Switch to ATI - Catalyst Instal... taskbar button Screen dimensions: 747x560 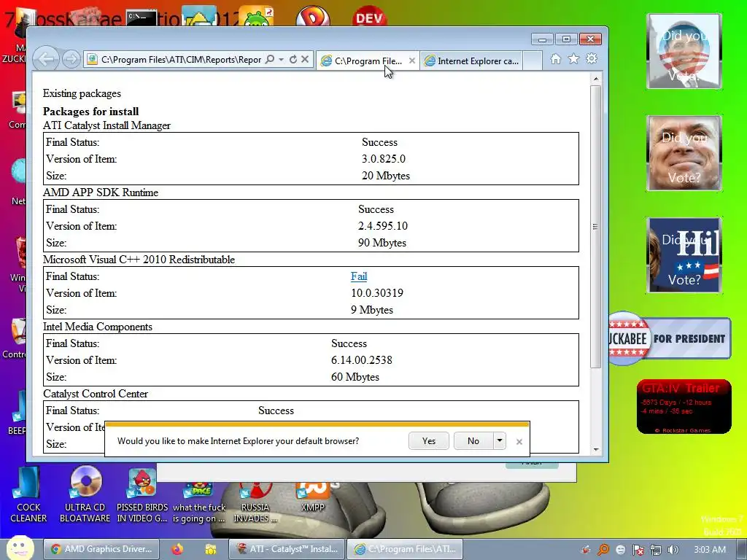click(x=287, y=550)
